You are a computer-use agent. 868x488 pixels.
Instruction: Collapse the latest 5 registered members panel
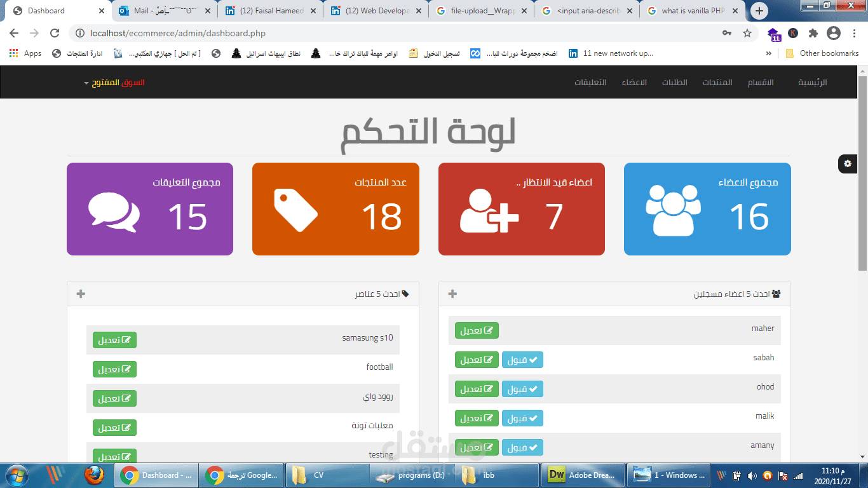click(452, 294)
